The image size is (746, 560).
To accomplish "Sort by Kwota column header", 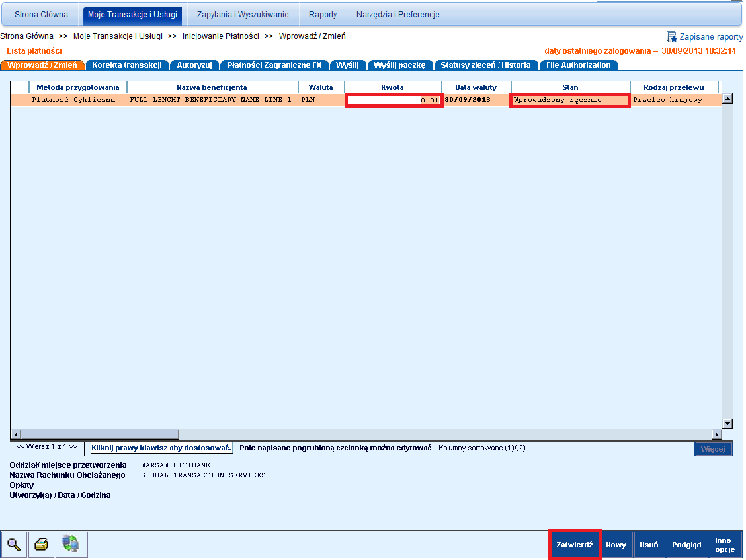I will (392, 87).
